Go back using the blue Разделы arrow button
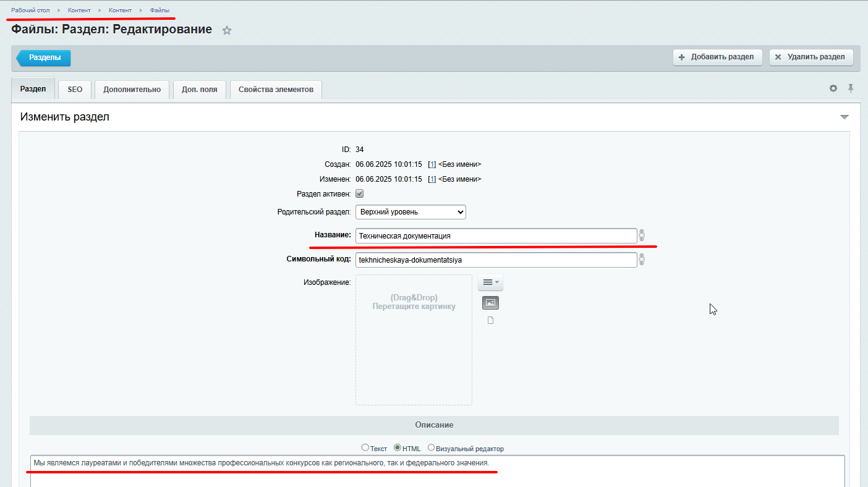 [45, 57]
